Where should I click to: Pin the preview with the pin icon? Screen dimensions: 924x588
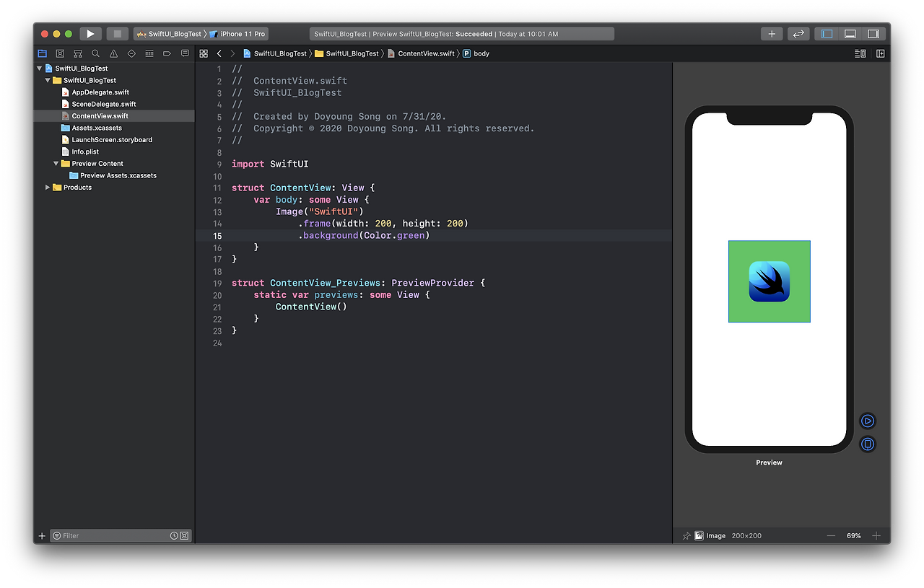tap(687, 536)
